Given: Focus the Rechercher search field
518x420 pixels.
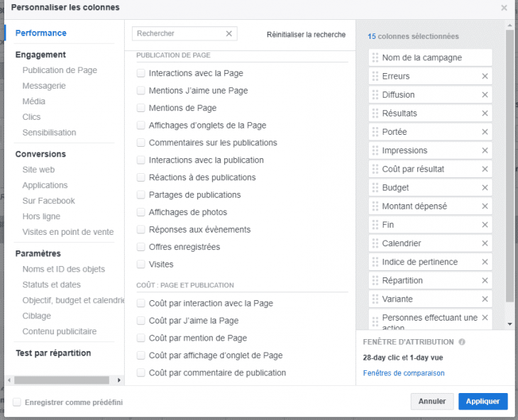Looking at the screenshot, I should point(179,33).
